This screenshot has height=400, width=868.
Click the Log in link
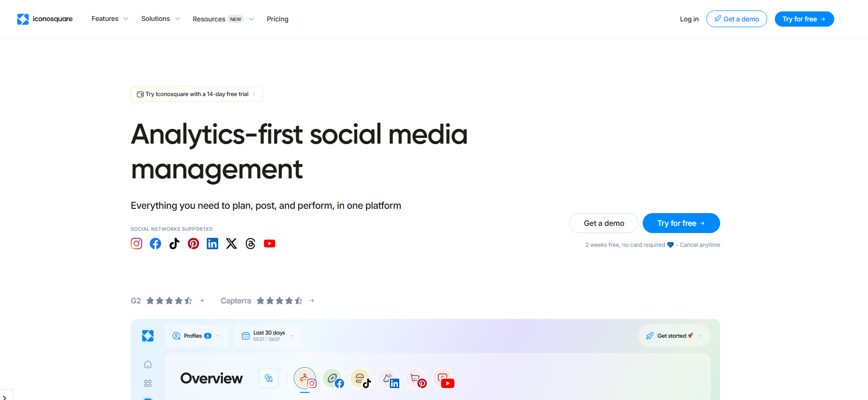[x=689, y=19]
